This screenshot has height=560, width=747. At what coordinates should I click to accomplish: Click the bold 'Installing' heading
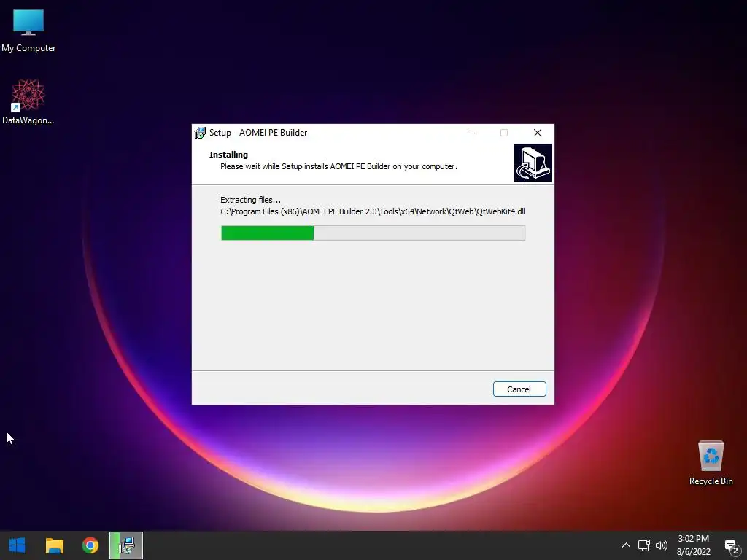pyautogui.click(x=228, y=155)
